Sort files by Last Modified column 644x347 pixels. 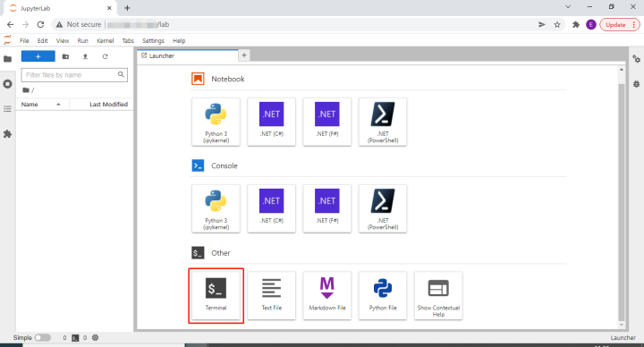[101, 105]
